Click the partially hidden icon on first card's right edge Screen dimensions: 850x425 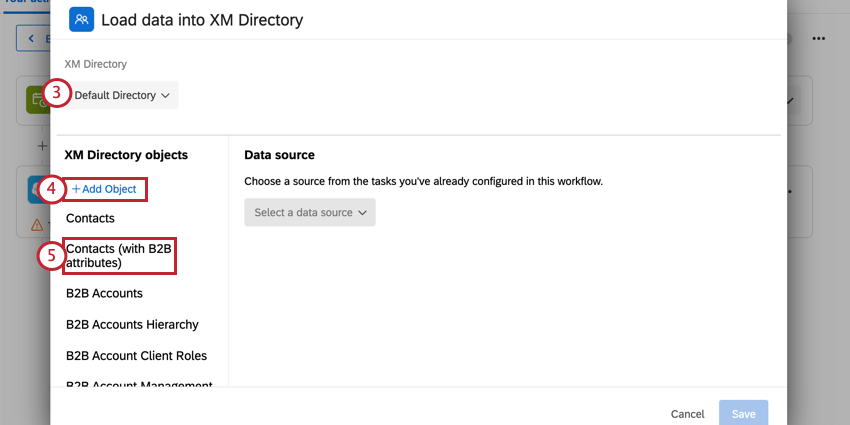click(791, 101)
